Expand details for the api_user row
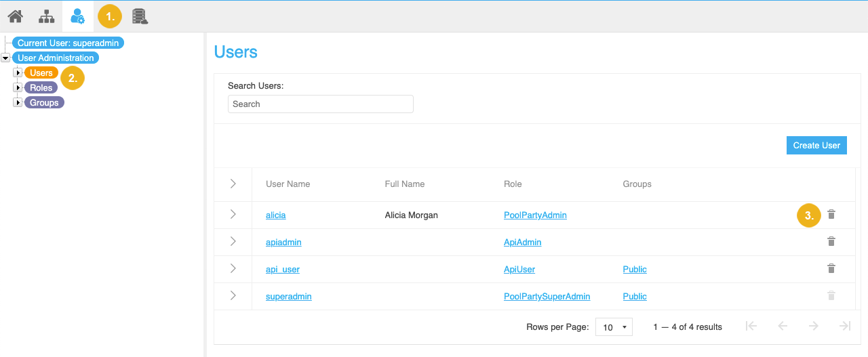The width and height of the screenshot is (868, 357). point(233,269)
